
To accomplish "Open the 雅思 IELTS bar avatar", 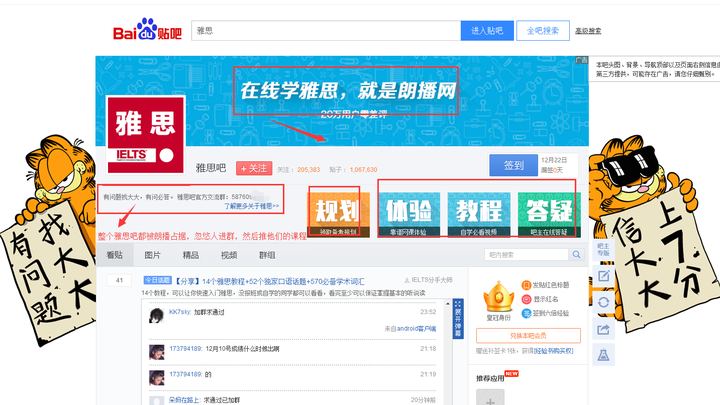I will click(x=146, y=135).
